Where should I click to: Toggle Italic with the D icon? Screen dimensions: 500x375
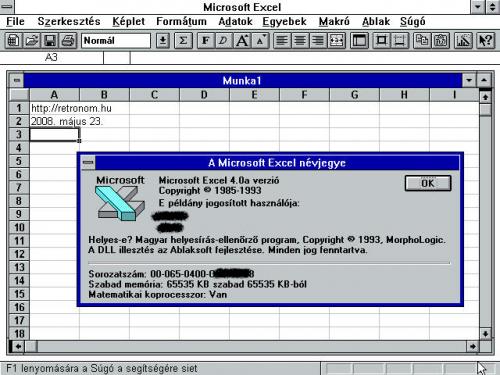(224, 41)
